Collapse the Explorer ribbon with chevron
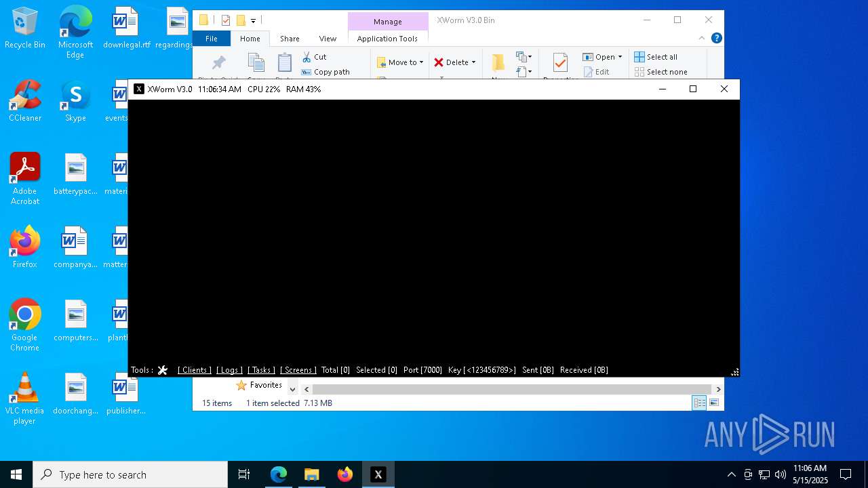868x488 pixels. click(x=703, y=39)
